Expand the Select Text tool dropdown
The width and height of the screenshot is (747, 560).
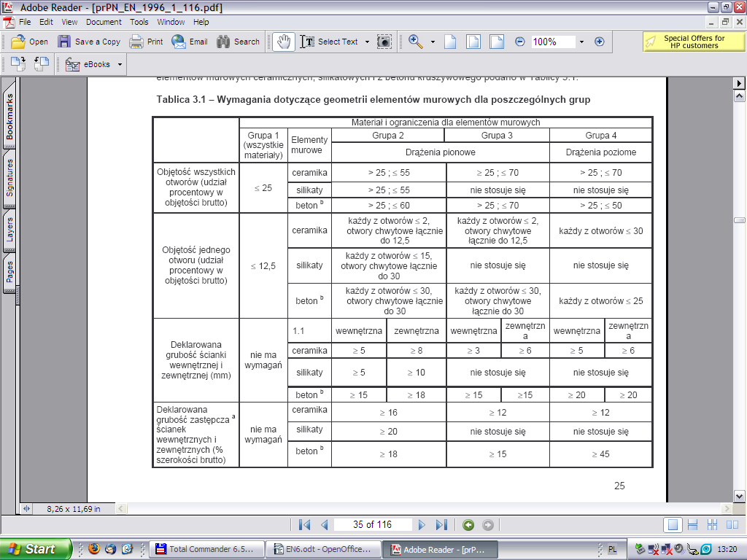pyautogui.click(x=367, y=42)
